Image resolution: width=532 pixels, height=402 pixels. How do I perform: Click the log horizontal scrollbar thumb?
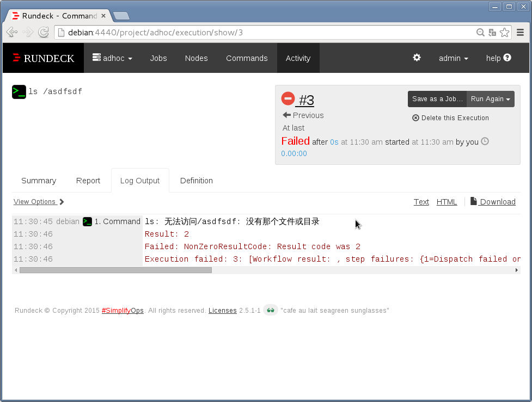(115, 270)
